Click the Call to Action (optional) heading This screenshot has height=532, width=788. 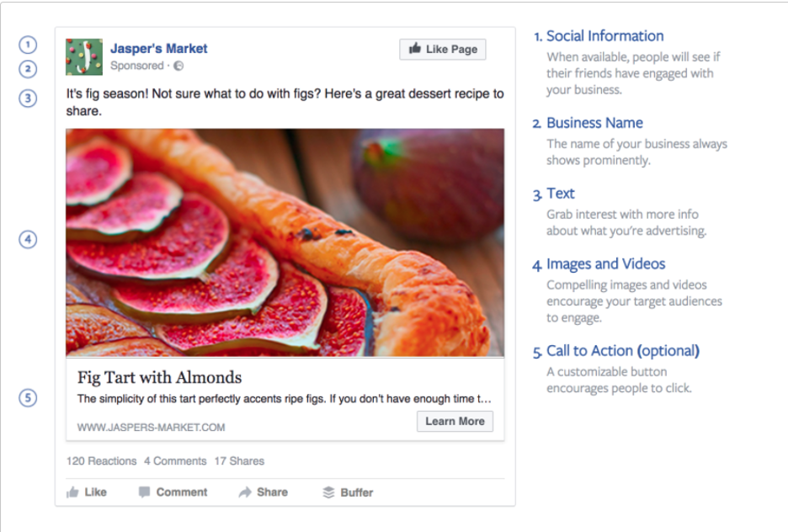pyautogui.click(x=623, y=350)
